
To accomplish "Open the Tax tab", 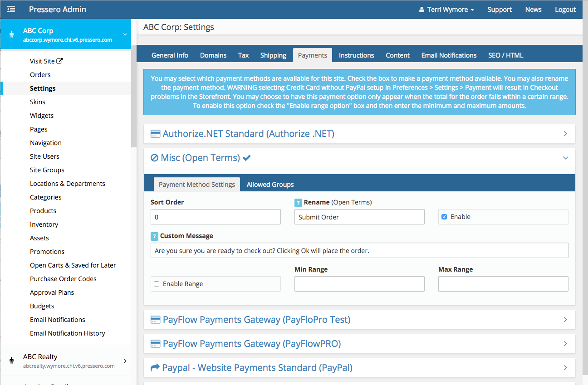I will [x=244, y=55].
